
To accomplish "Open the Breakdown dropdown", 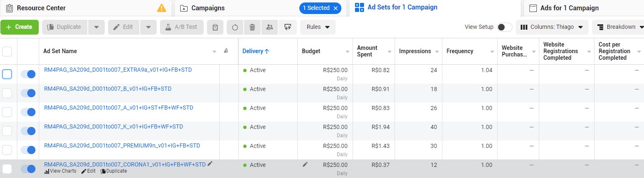I will [618, 27].
